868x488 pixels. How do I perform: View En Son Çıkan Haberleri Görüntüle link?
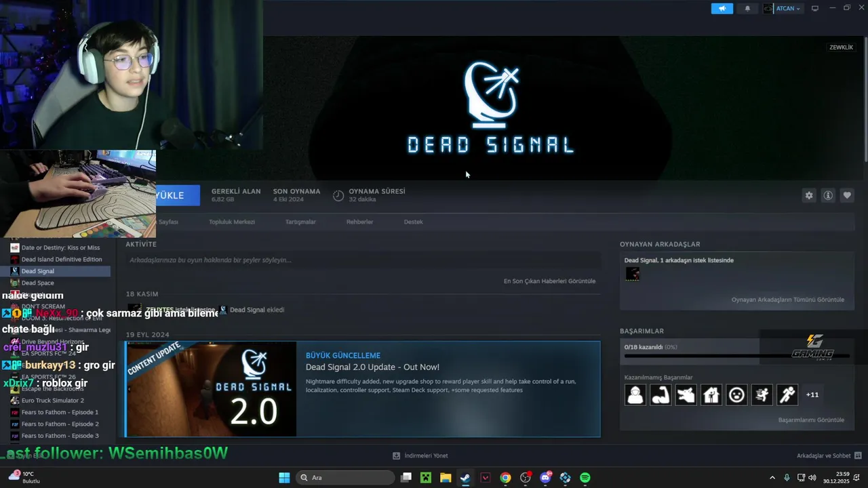click(549, 281)
